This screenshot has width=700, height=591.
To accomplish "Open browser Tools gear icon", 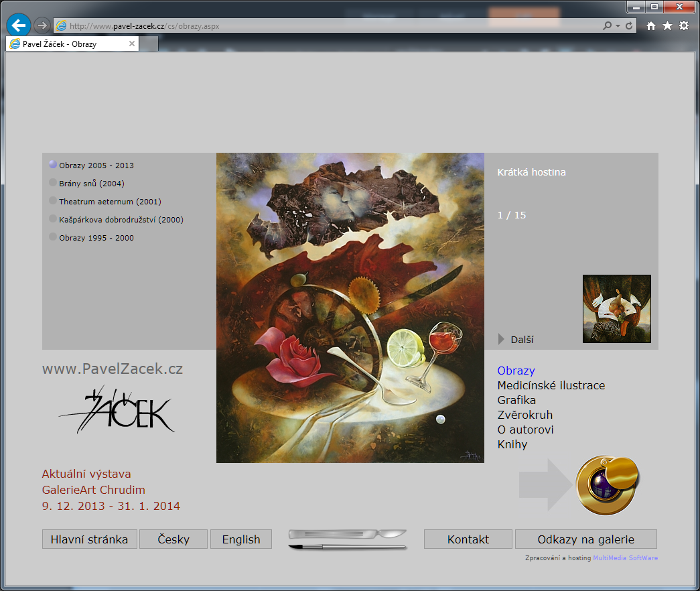I will tap(684, 26).
